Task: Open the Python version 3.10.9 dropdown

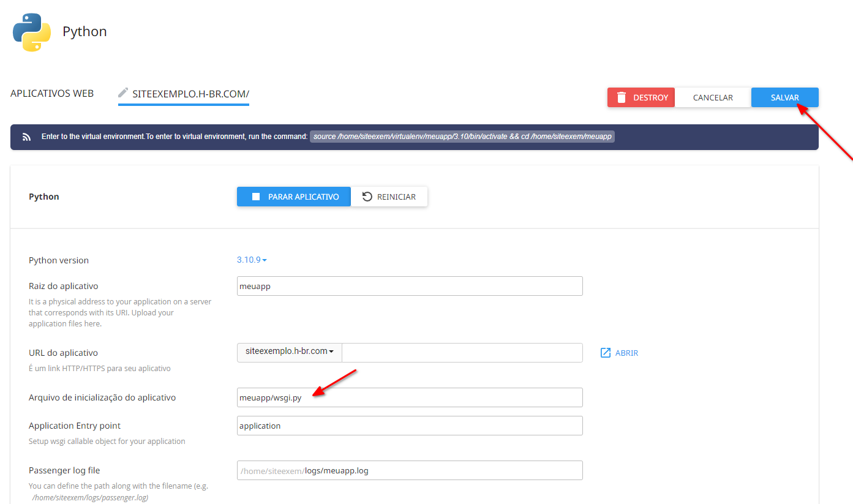Action: tap(252, 260)
